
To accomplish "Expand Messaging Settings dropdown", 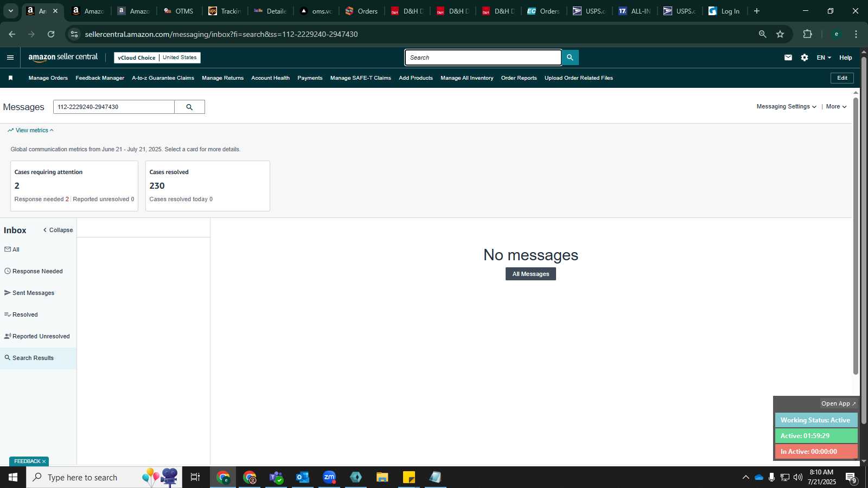I will click(x=786, y=107).
